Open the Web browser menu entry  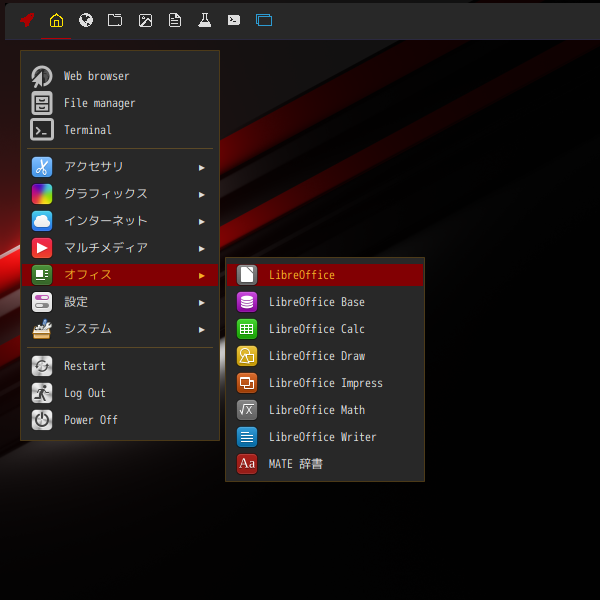coord(96,76)
